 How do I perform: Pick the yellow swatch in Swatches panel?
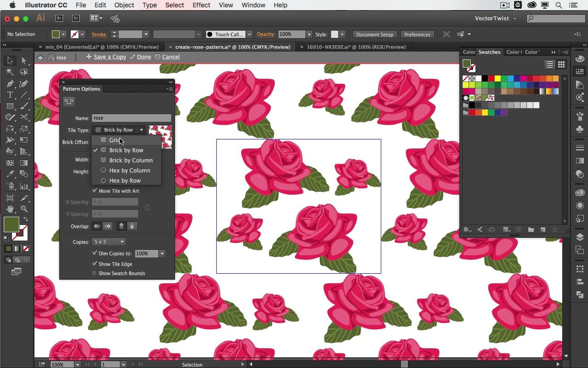(498, 79)
